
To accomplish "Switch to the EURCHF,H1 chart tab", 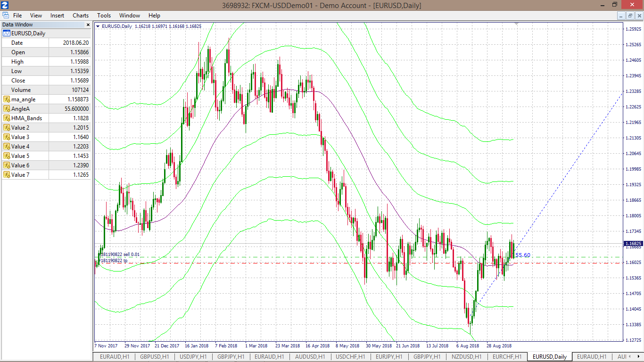I will [x=507, y=357].
